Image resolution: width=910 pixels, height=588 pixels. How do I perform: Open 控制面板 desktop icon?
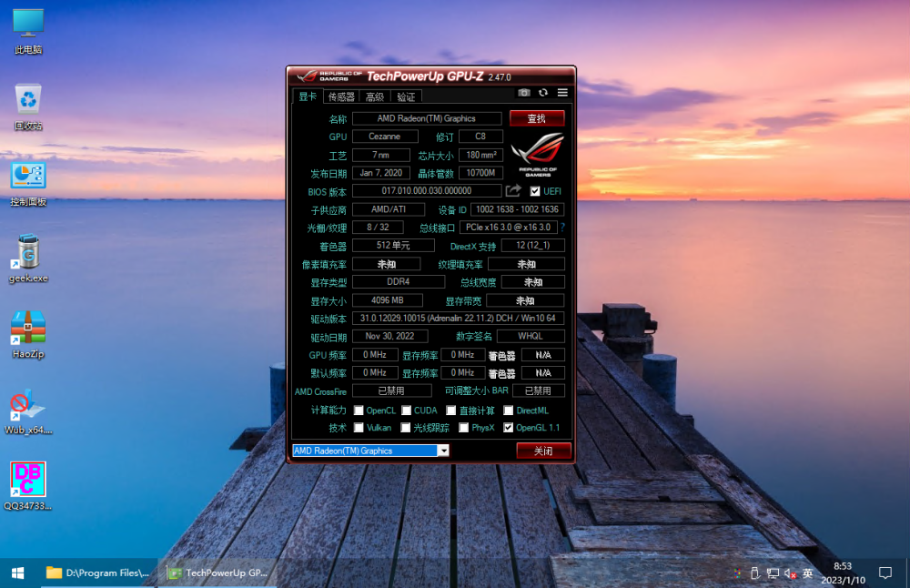click(x=28, y=184)
